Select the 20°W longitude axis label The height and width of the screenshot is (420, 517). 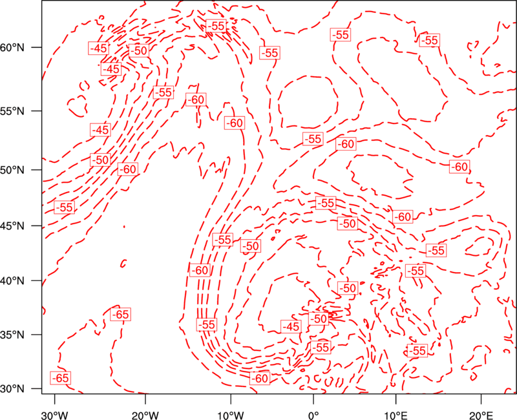coord(145,415)
